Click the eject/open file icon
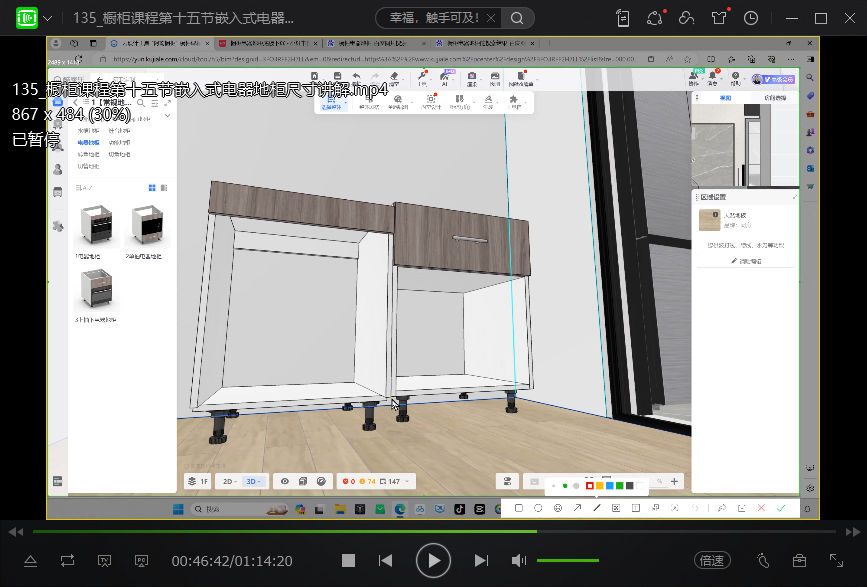This screenshot has width=867, height=587. (30, 561)
